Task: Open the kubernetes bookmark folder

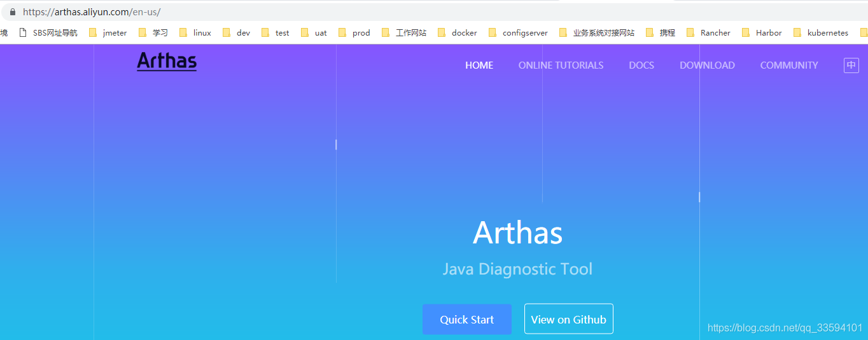Action: [821, 32]
